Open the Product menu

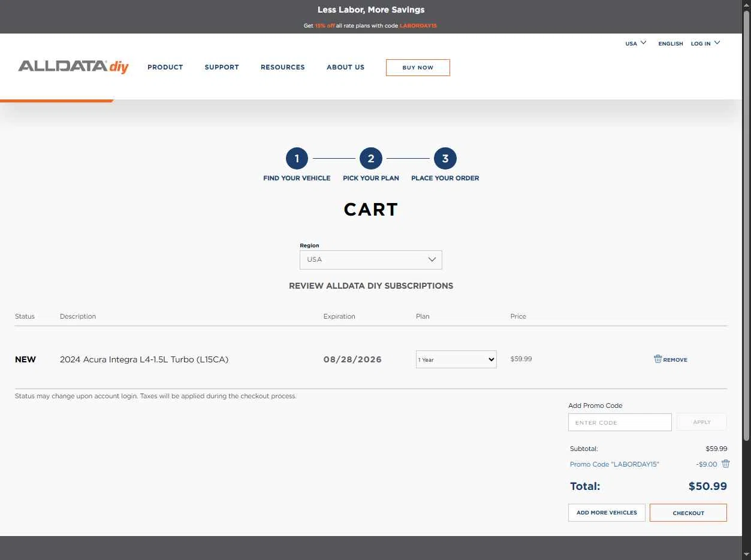click(x=165, y=67)
